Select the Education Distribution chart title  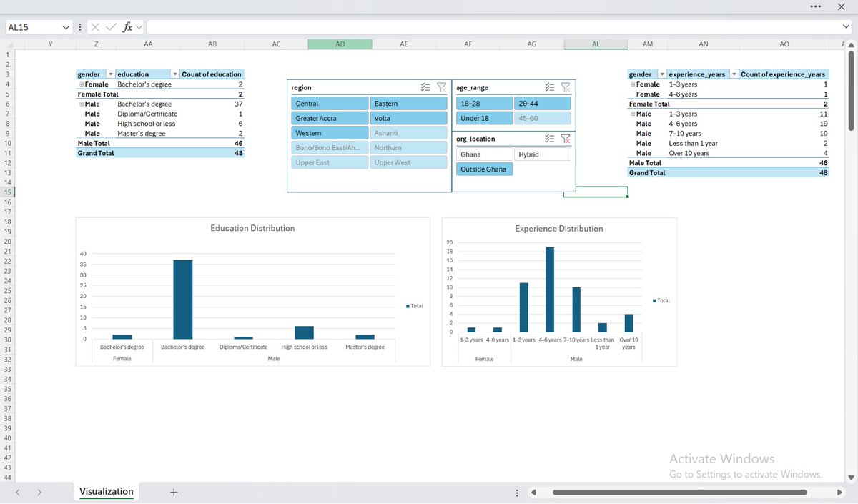coord(252,228)
